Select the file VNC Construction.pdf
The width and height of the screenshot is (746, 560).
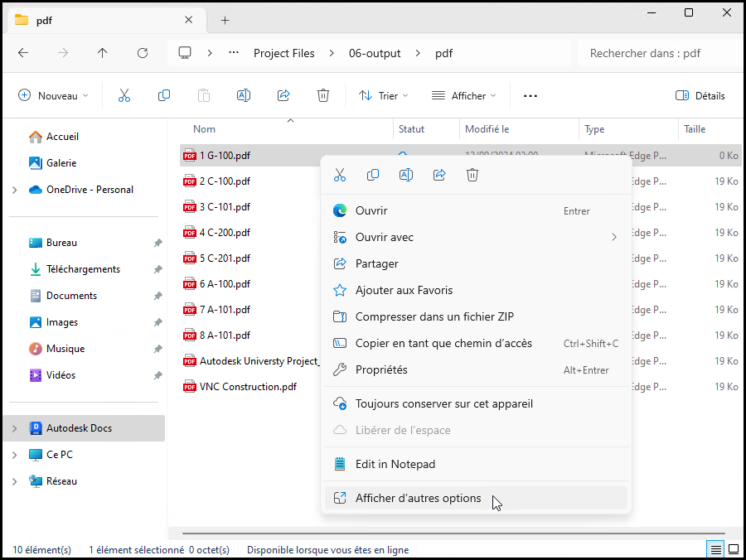[x=248, y=387]
